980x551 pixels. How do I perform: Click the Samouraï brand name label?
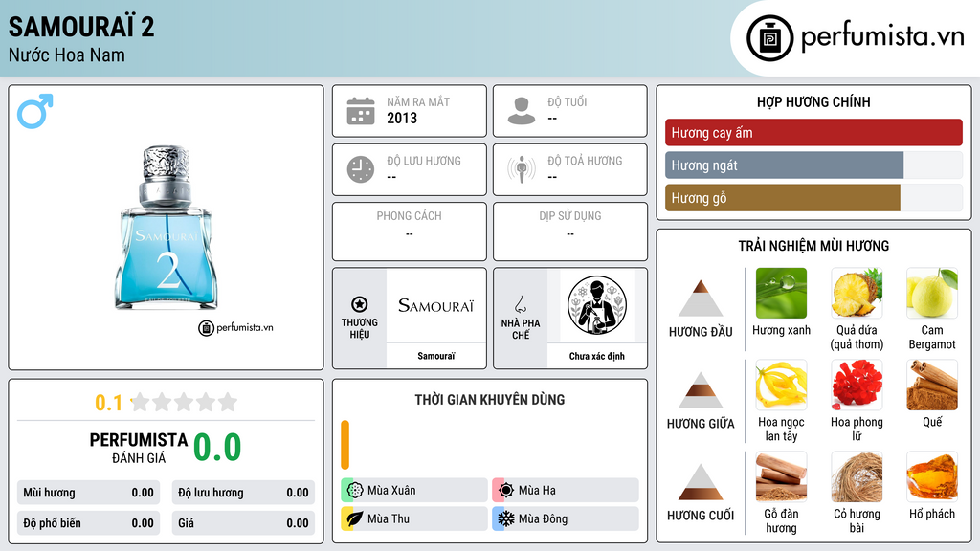click(436, 356)
